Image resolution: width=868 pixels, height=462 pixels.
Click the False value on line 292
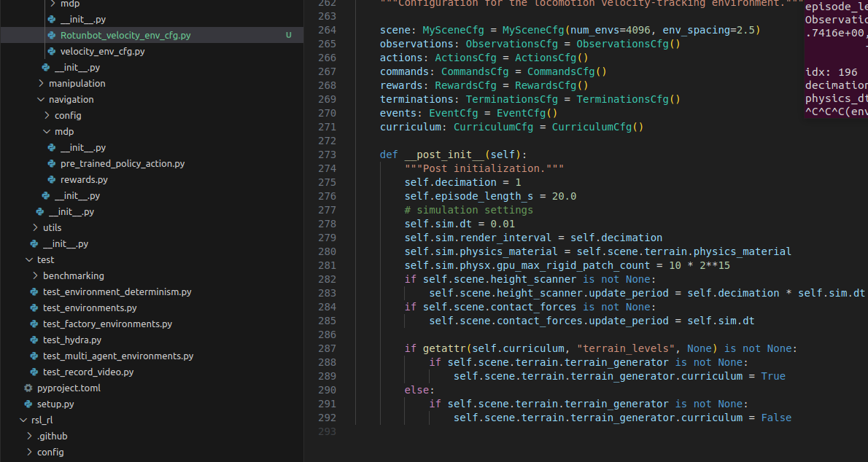776,417
